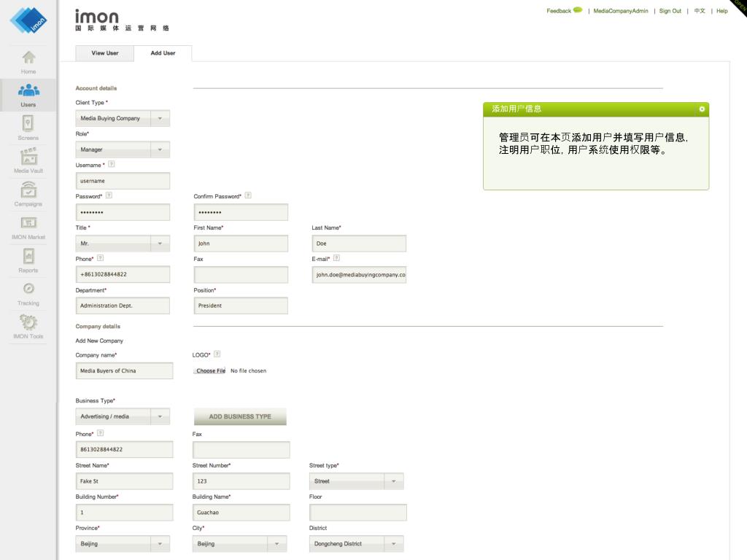747x560 pixels.
Task: Click the Building Name field
Action: click(x=241, y=513)
